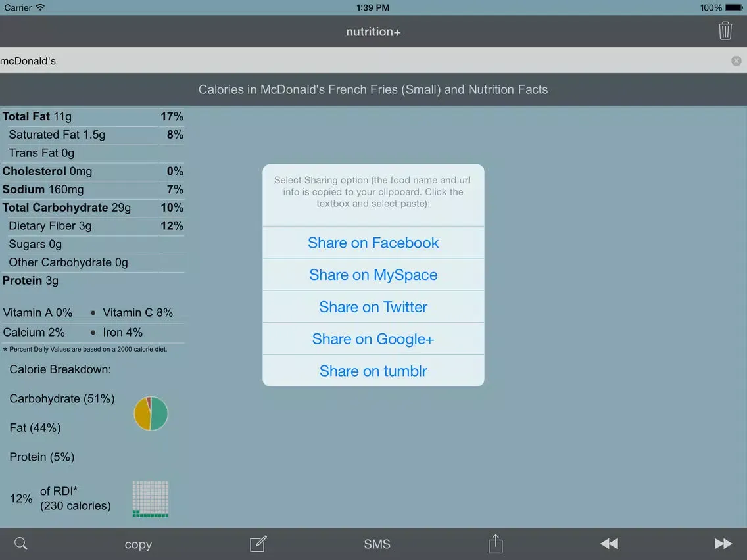Screen dimensions: 747x560
Task: Open the share upload icon
Action: point(495,544)
